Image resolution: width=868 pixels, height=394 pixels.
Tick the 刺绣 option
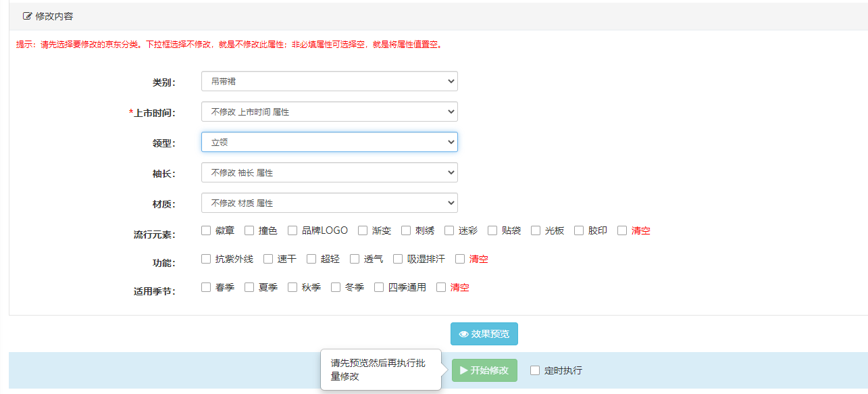pos(406,230)
